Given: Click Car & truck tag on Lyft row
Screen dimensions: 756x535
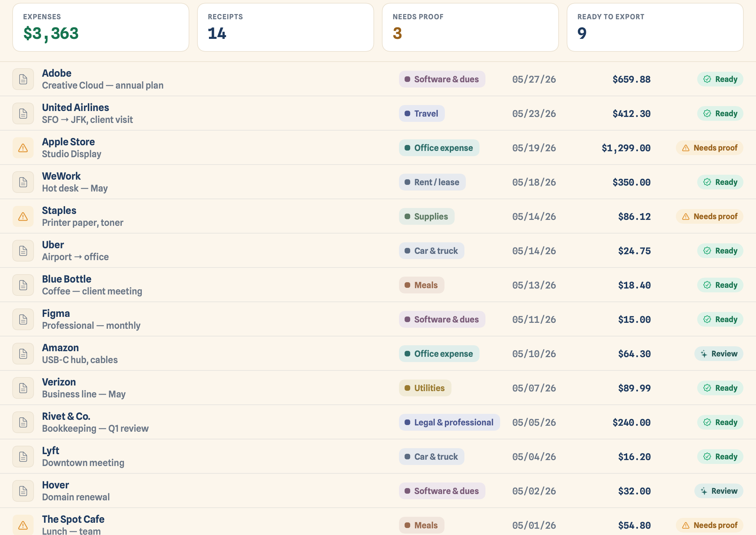Looking at the screenshot, I should (432, 457).
